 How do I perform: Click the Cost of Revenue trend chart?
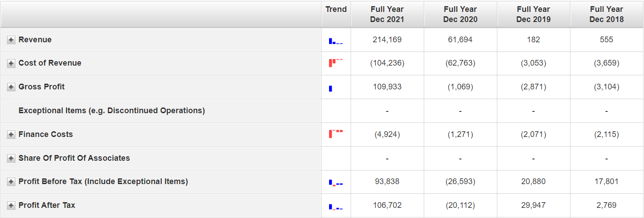tap(336, 63)
